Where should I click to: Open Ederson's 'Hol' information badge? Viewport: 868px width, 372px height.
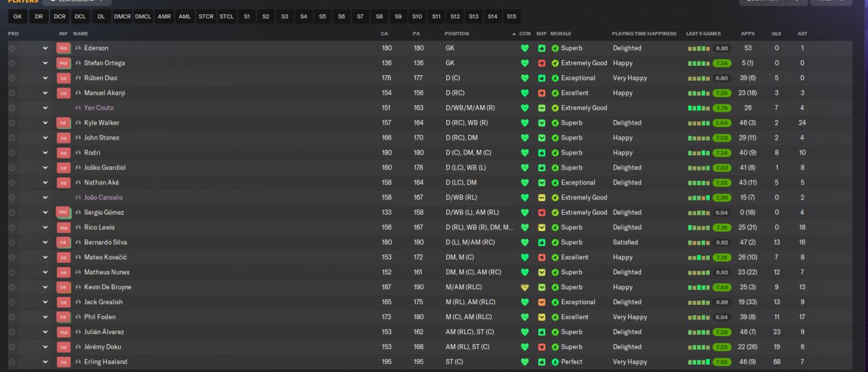[x=64, y=48]
